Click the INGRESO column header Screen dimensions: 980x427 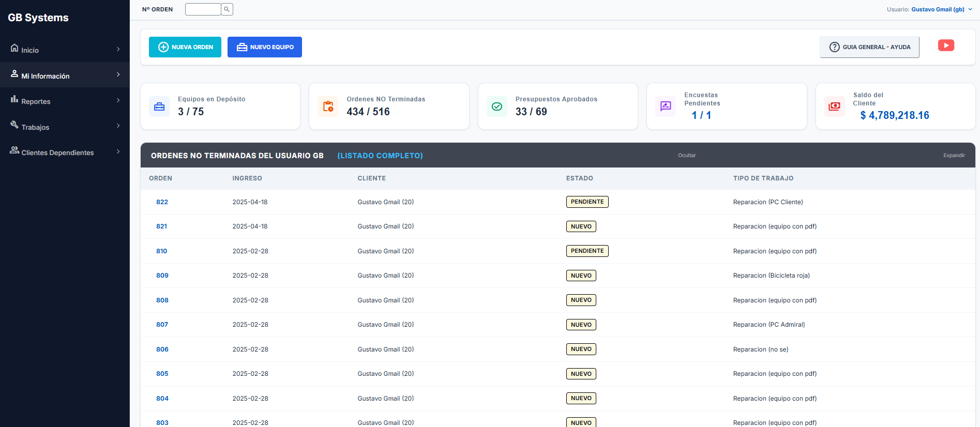(247, 178)
